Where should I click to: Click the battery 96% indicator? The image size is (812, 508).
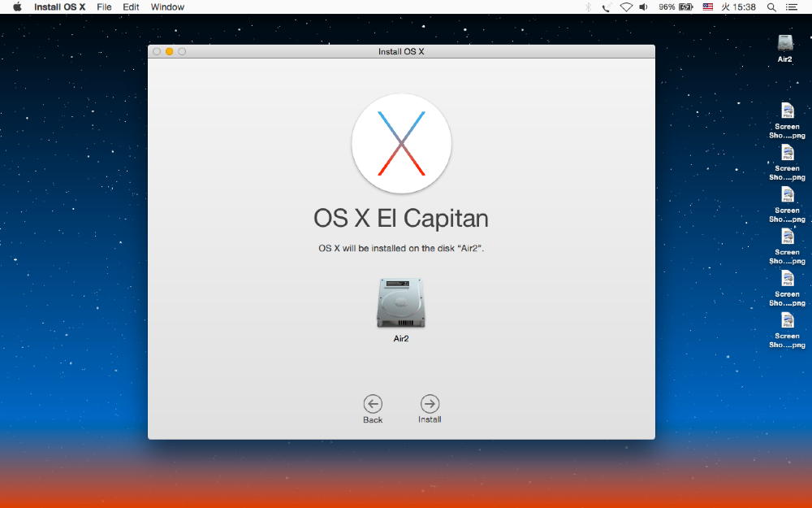point(676,7)
